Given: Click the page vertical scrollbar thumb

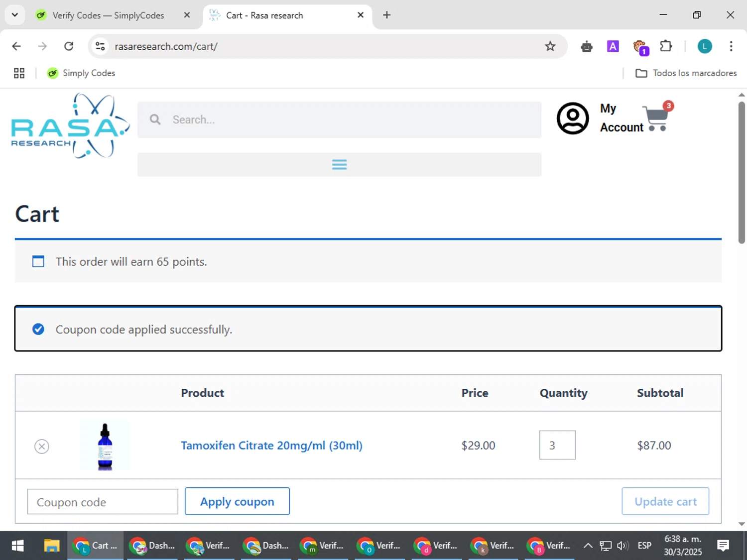Looking at the screenshot, I should pos(742,172).
